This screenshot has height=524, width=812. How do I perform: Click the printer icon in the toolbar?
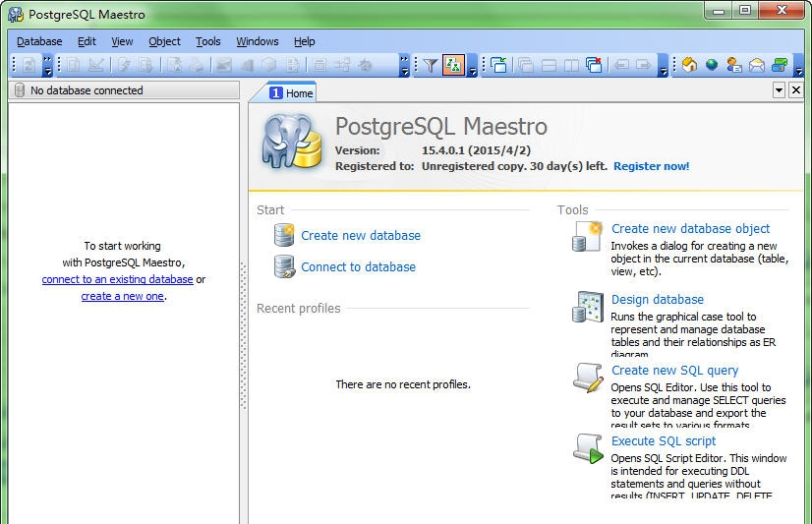tap(197, 65)
